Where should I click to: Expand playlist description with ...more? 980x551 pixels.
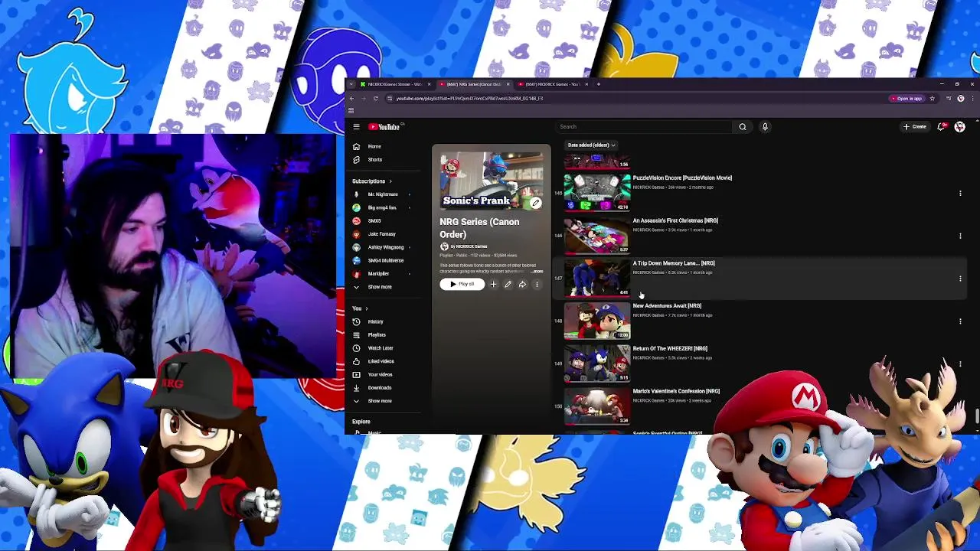pos(537,271)
